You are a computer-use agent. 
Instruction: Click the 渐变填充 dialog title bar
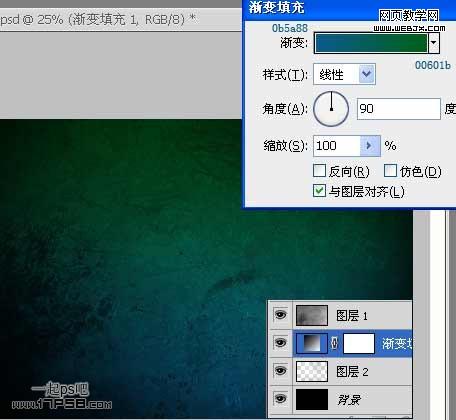[x=350, y=9]
